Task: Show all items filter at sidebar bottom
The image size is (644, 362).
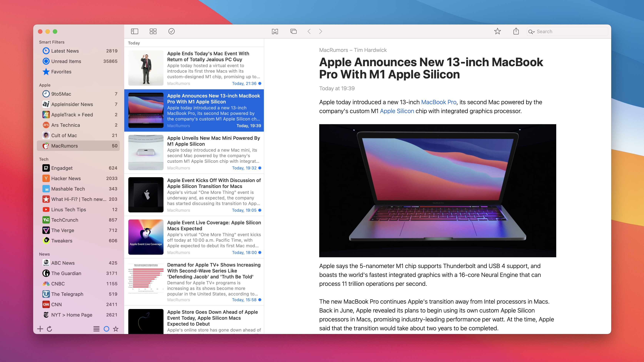Action: pos(96,329)
